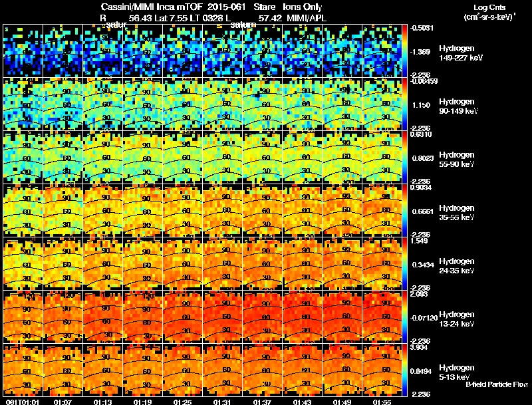Open the 5-13 keV panel at 01:31
The width and height of the screenshot is (532, 405).
[x=223, y=370]
